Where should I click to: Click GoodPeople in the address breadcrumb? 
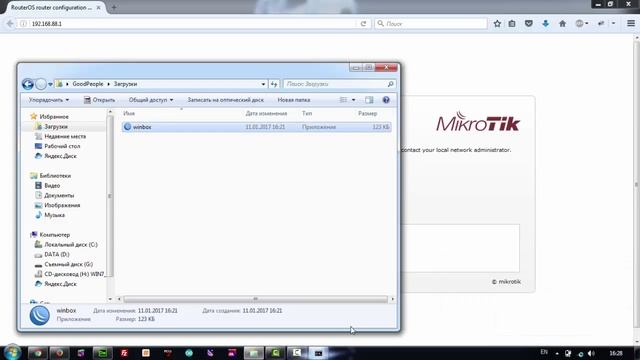coord(88,84)
